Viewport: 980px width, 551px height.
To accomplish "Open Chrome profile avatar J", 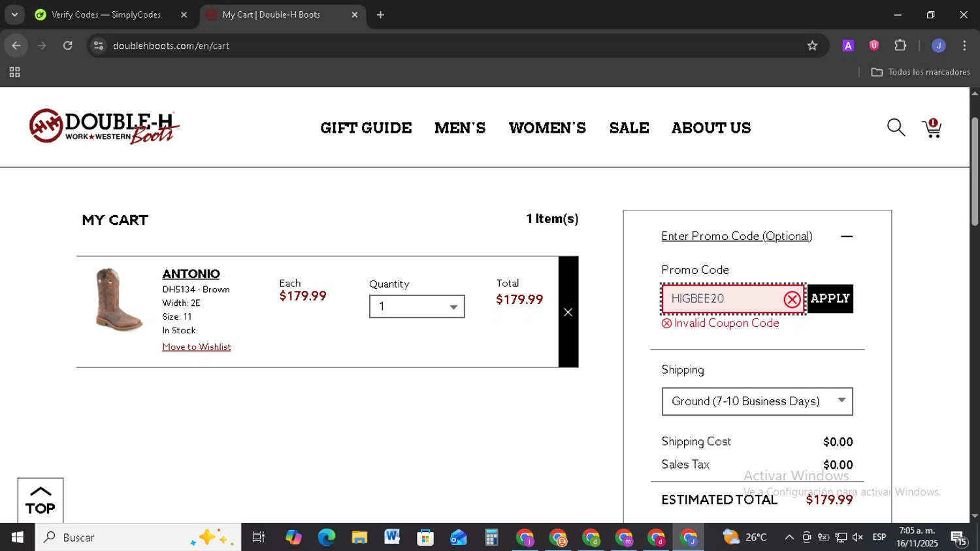I will pyautogui.click(x=938, y=46).
